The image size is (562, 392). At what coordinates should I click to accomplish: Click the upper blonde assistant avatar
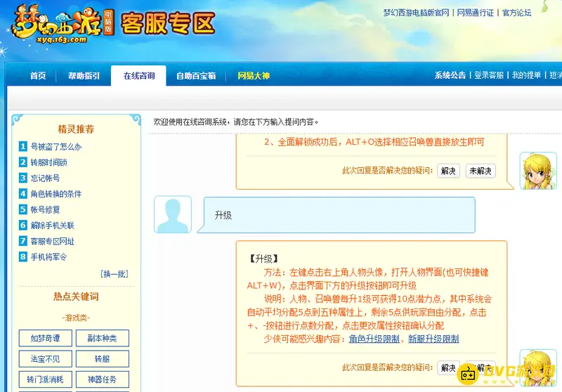point(538,171)
